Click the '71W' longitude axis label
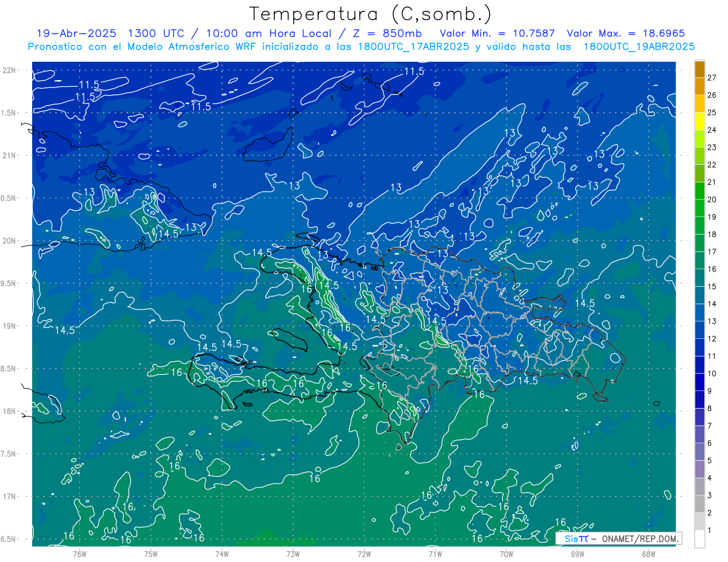Image resolution: width=728 pixels, height=562 pixels. (x=435, y=554)
